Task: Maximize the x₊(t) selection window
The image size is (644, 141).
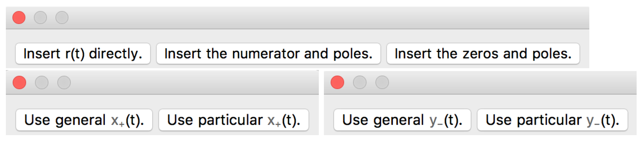Action: click(x=64, y=82)
